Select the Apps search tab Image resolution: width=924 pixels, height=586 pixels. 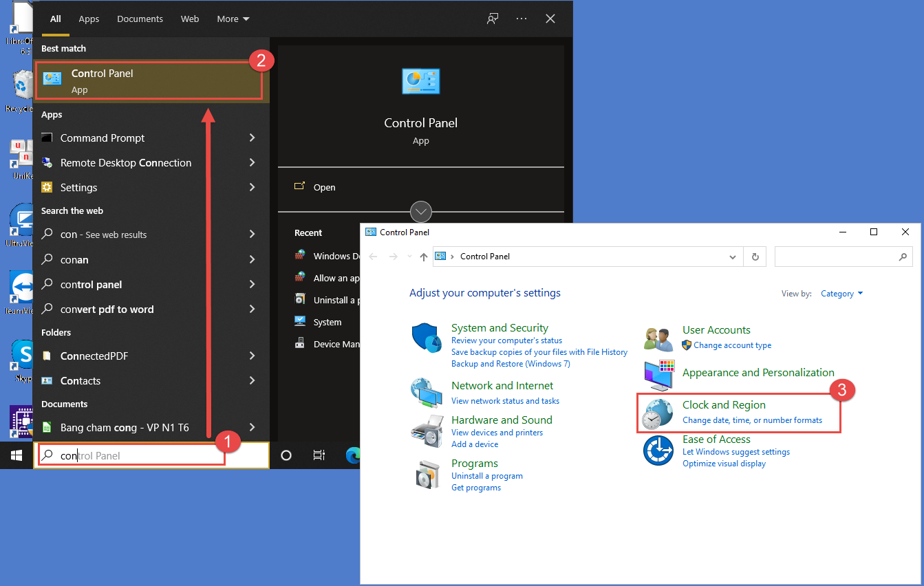click(89, 19)
